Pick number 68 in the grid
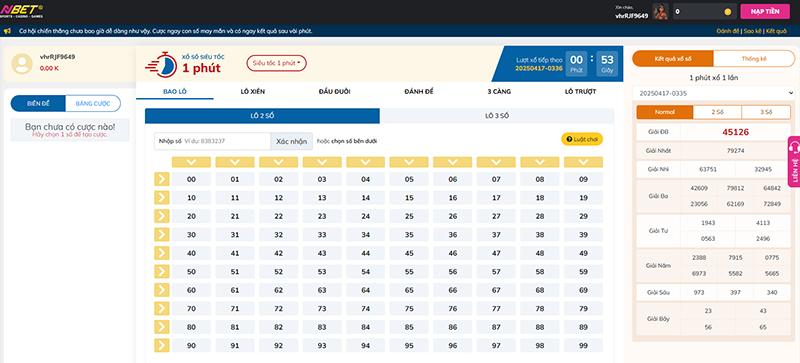Viewport: 800px width, 363px height. pos(540,290)
